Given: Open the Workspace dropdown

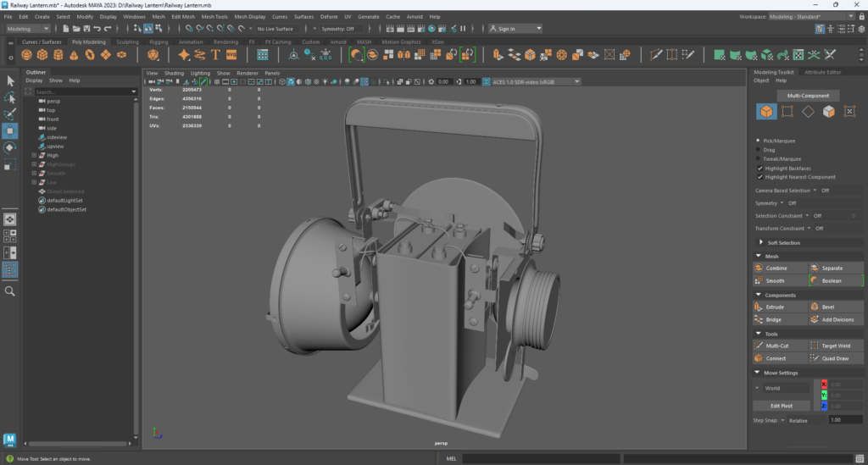Looking at the screenshot, I should click(x=811, y=17).
